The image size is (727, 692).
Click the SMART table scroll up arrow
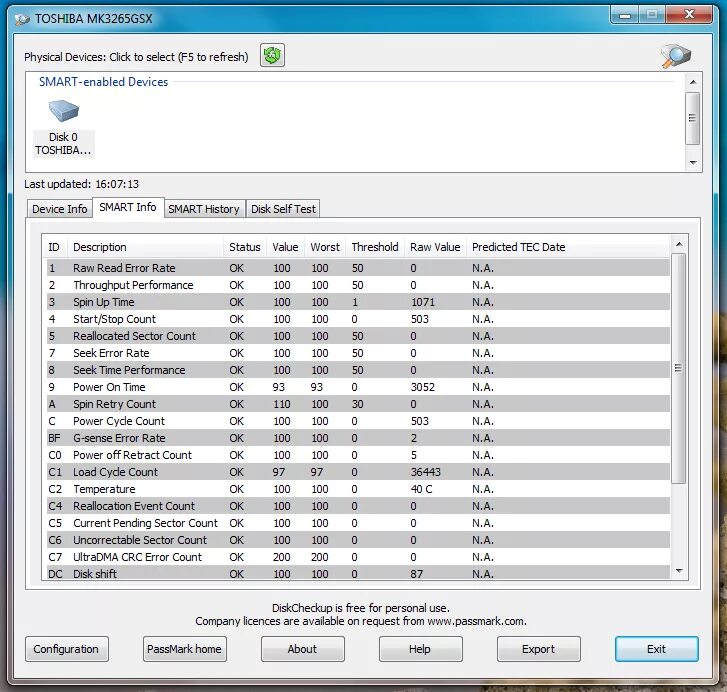point(679,244)
